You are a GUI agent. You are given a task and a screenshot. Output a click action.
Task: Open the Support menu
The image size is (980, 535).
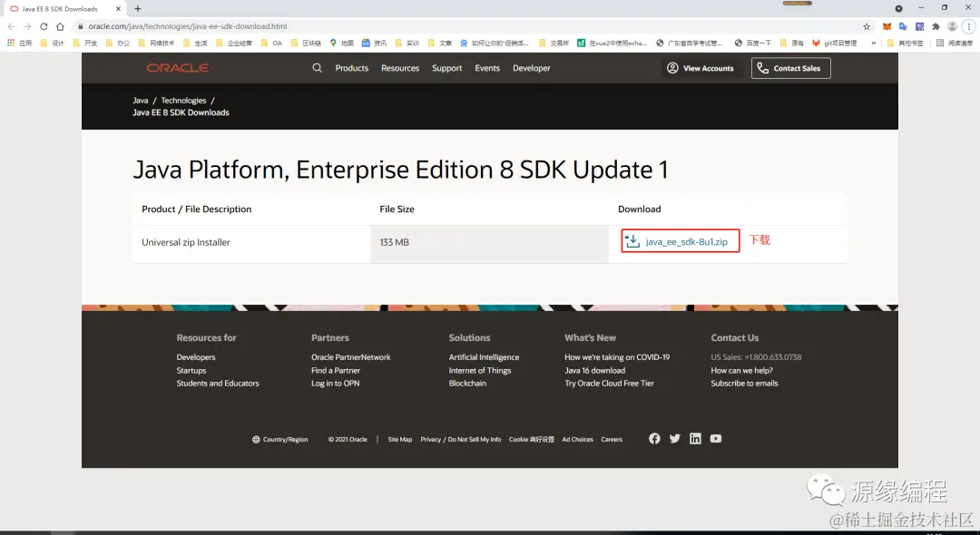click(446, 68)
